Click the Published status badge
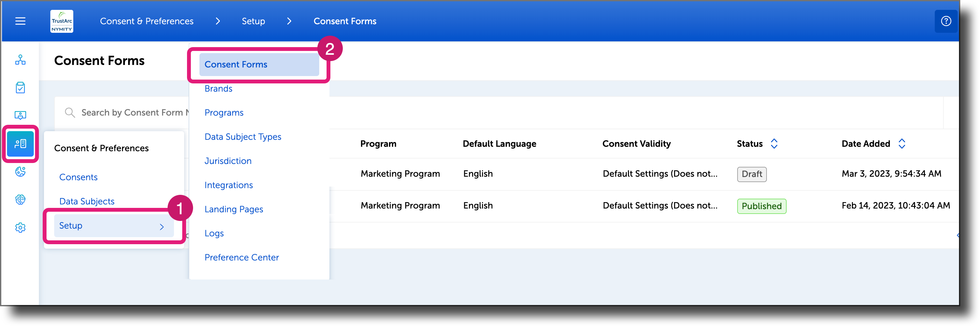Screen dimensions: 980x326 (x=761, y=206)
